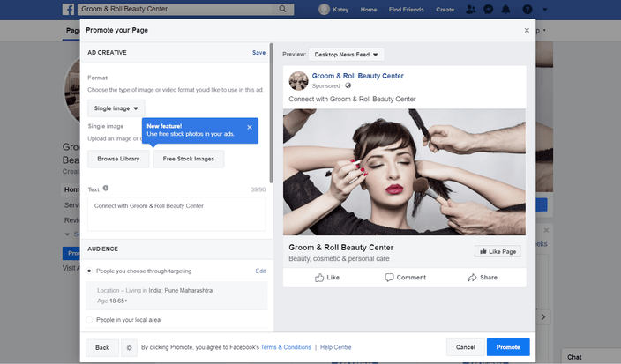Click Edit next to audience targeting
Viewport: 621px width, 364px height.
260,271
